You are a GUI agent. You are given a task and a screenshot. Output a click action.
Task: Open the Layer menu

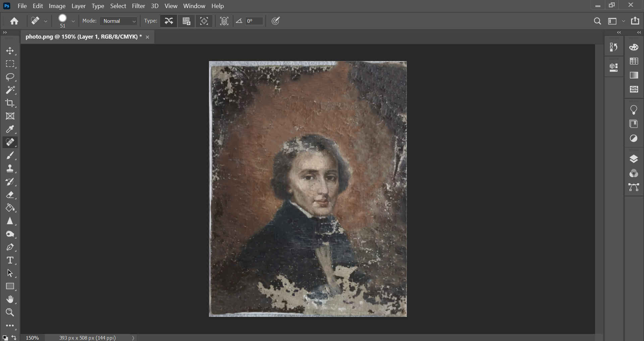(x=78, y=6)
